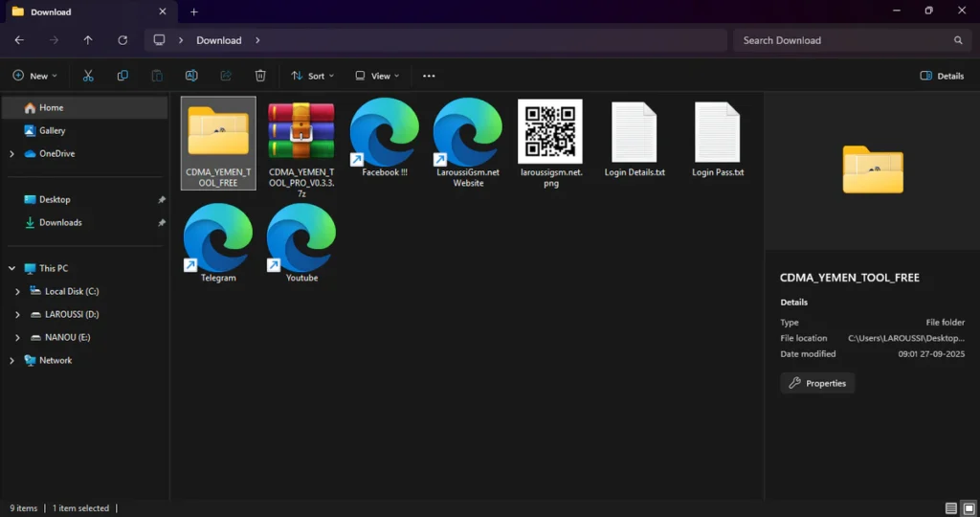Click the Delete trash icon

coord(260,76)
